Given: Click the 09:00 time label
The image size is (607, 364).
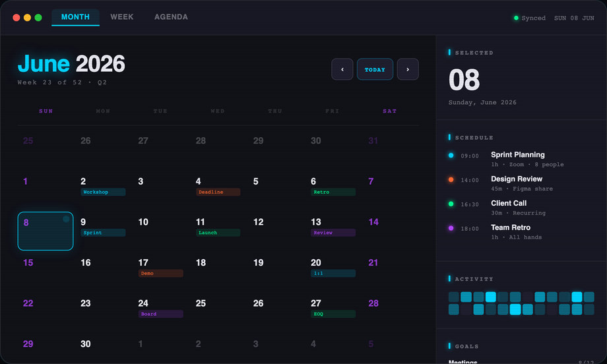Looking at the screenshot, I should tap(470, 156).
